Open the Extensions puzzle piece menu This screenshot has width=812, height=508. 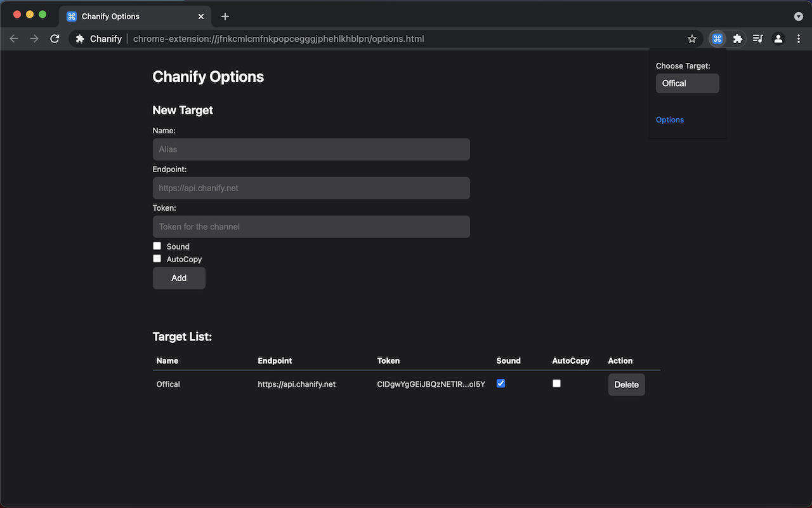tap(737, 39)
